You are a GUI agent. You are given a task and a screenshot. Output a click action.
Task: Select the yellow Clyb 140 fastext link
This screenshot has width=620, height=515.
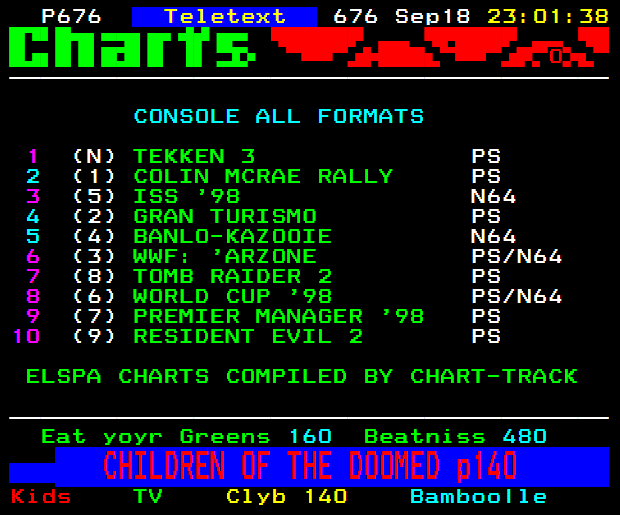(287, 496)
